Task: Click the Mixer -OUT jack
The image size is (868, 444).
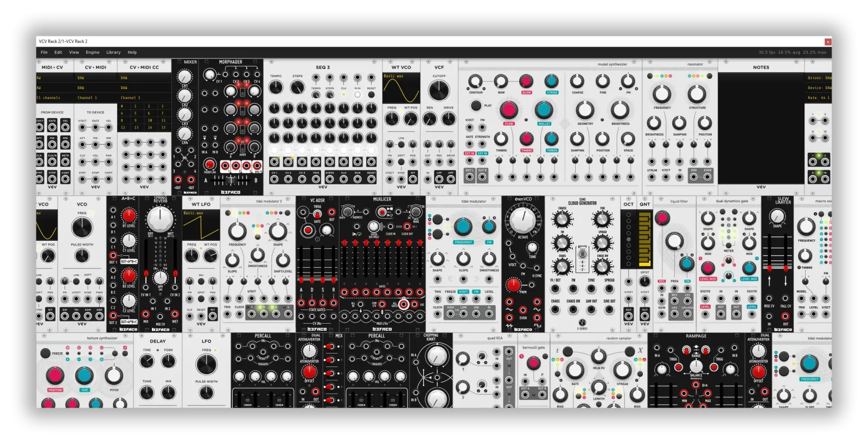Action: tap(191, 179)
